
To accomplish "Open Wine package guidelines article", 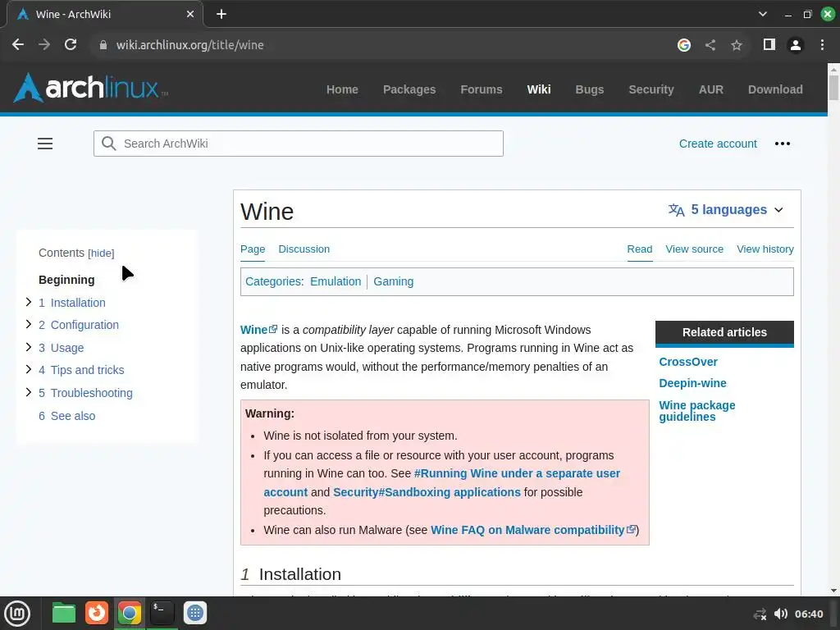I will 697,411.
